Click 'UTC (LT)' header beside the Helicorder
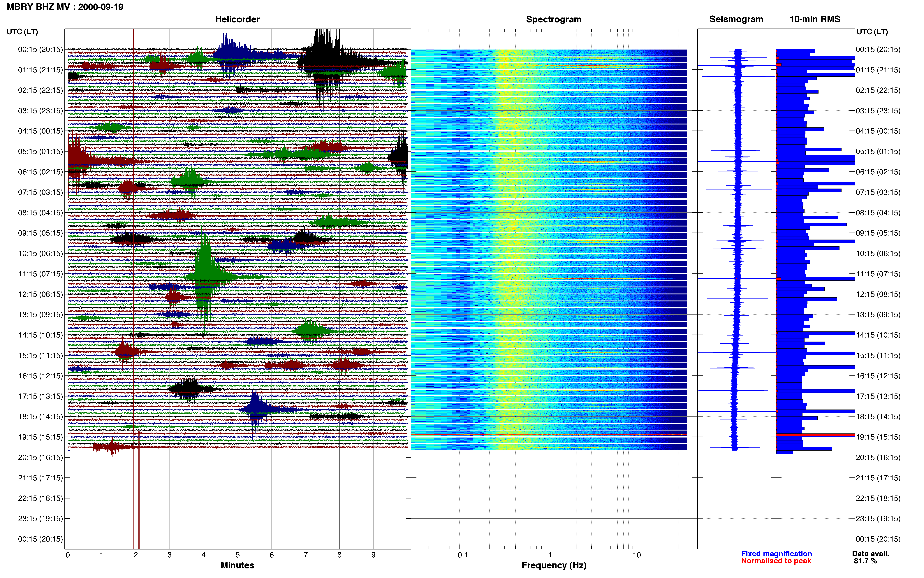 (x=22, y=32)
